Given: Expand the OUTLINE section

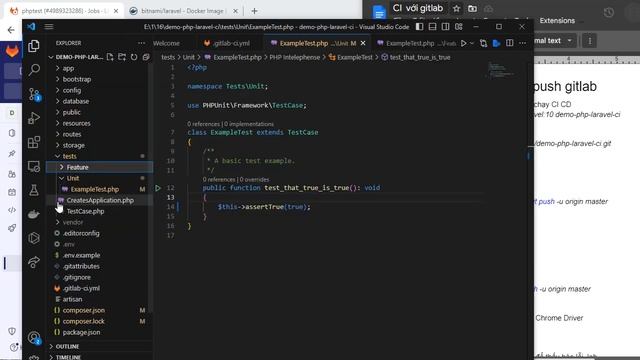Looking at the screenshot, I should click(67, 347).
